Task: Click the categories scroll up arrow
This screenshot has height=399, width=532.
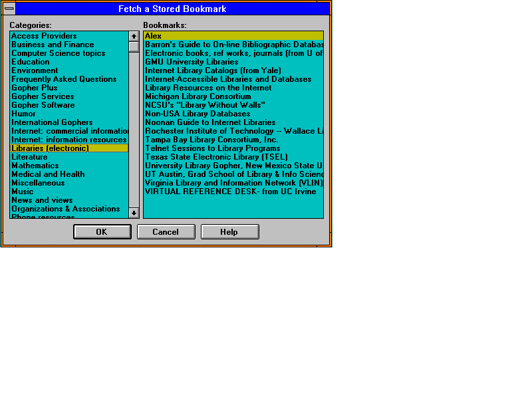Action: [x=134, y=36]
